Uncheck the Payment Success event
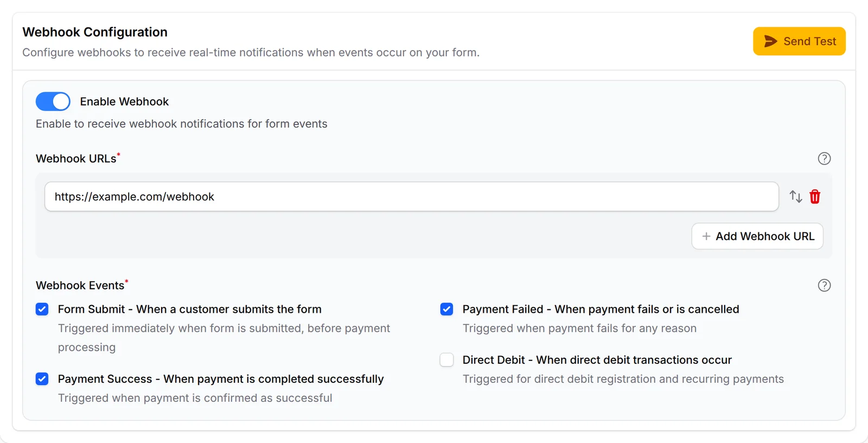868x443 pixels. coord(42,379)
